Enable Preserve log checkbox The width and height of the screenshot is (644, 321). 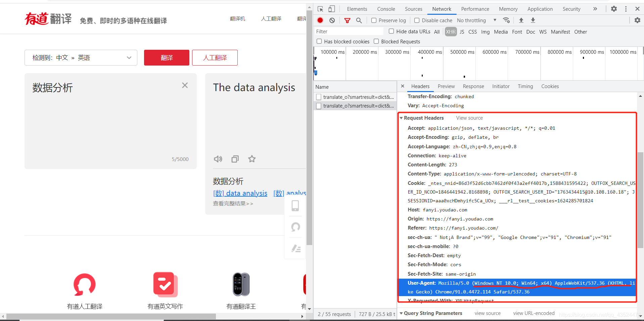(374, 21)
